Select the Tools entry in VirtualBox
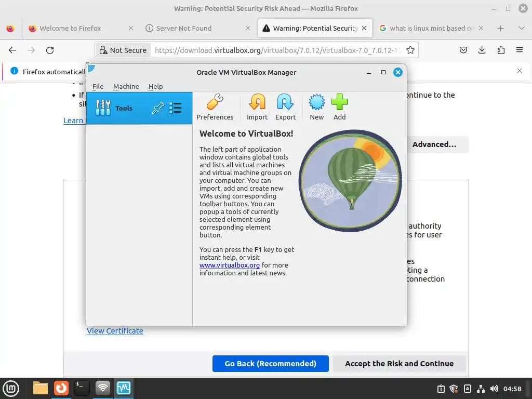Screen dimensions: 532x399 coord(139,108)
